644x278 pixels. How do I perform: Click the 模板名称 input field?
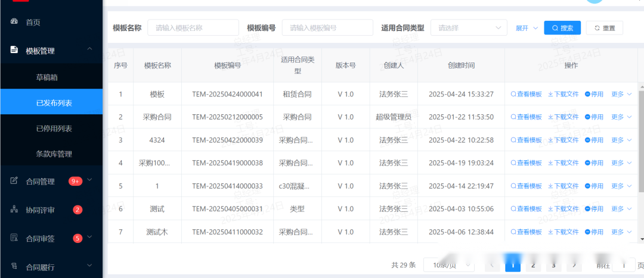193,28
